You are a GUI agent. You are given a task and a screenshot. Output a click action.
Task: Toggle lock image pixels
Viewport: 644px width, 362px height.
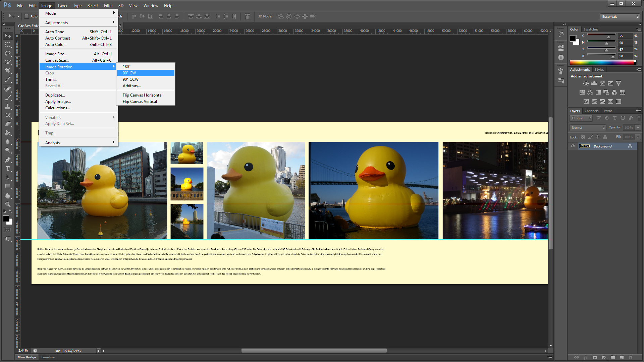point(590,137)
